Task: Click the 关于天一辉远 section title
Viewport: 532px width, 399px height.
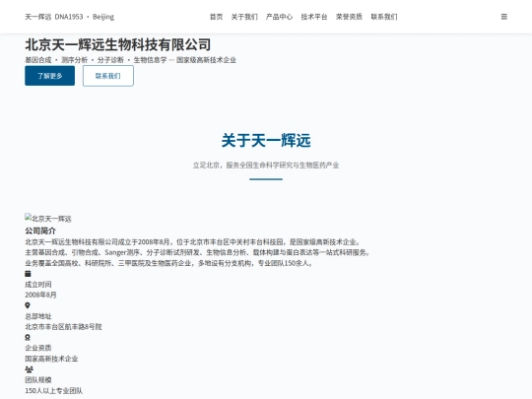Action: 266,141
